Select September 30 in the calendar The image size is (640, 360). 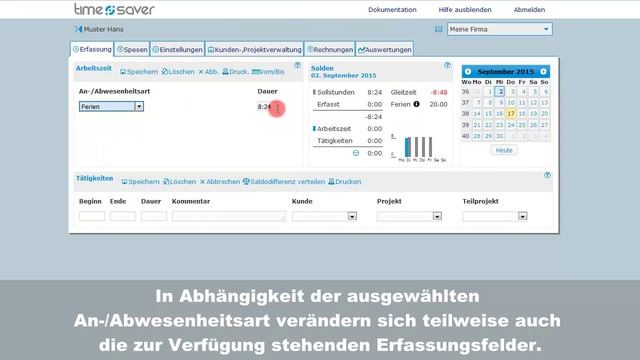click(500, 136)
